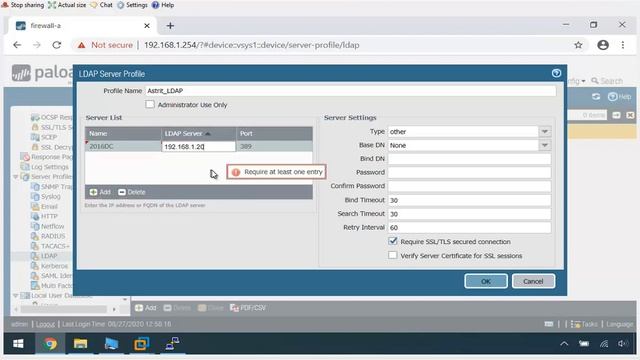Close the firewall-a tab
The width and height of the screenshot is (640, 360).
(147, 26)
